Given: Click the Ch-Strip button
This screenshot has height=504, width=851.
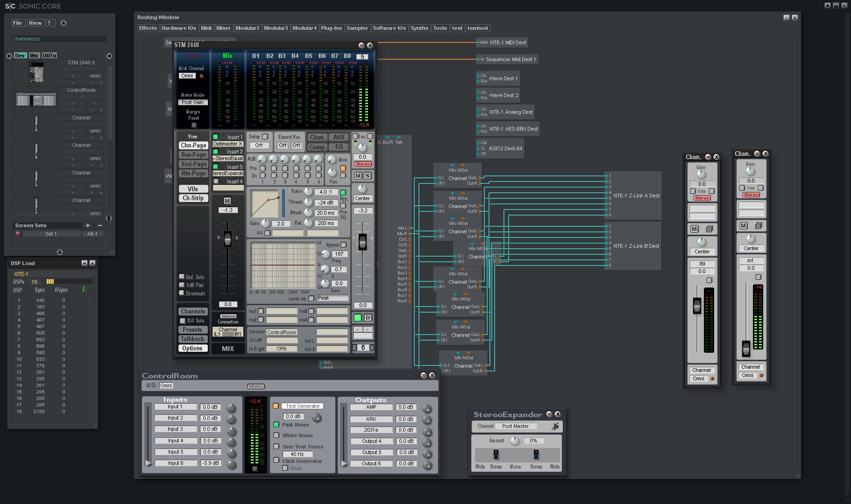Looking at the screenshot, I should click(x=193, y=198).
